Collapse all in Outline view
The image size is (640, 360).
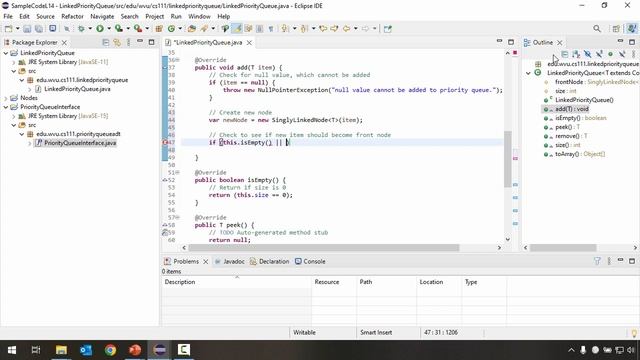click(564, 54)
